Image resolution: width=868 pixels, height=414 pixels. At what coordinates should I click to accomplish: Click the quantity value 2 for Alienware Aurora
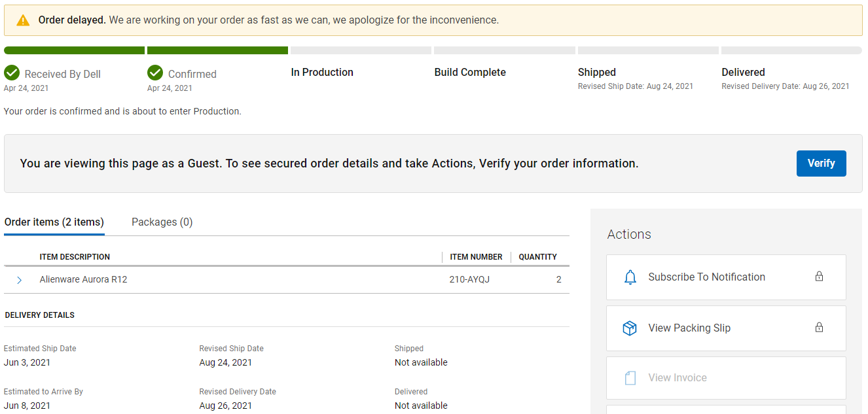[x=558, y=280]
